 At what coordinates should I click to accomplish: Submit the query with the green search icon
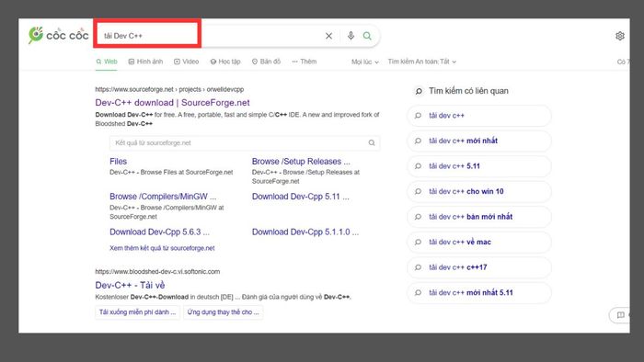[x=367, y=36]
